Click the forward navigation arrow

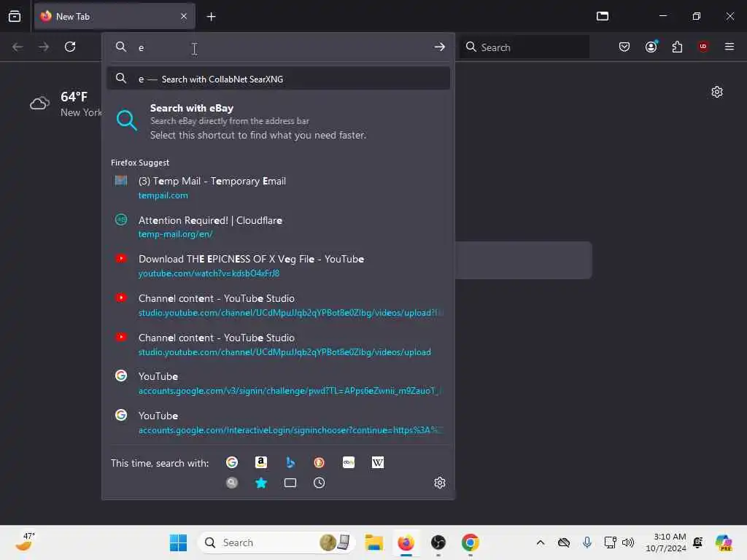click(44, 47)
